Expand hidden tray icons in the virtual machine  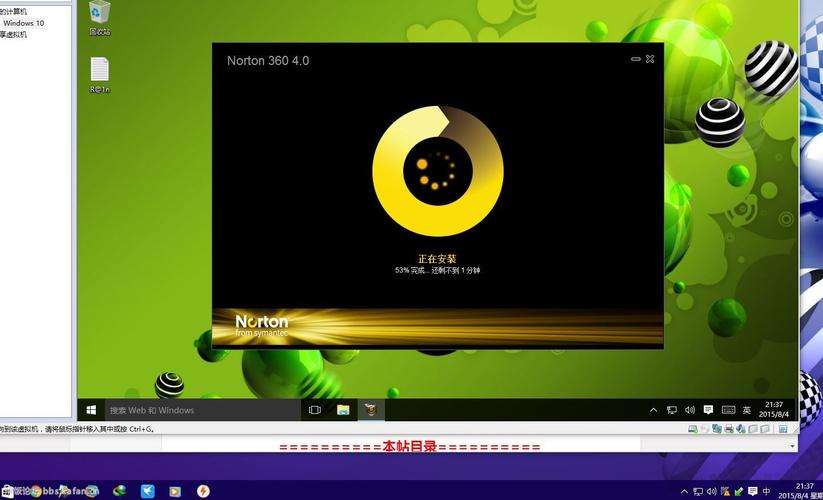click(653, 410)
